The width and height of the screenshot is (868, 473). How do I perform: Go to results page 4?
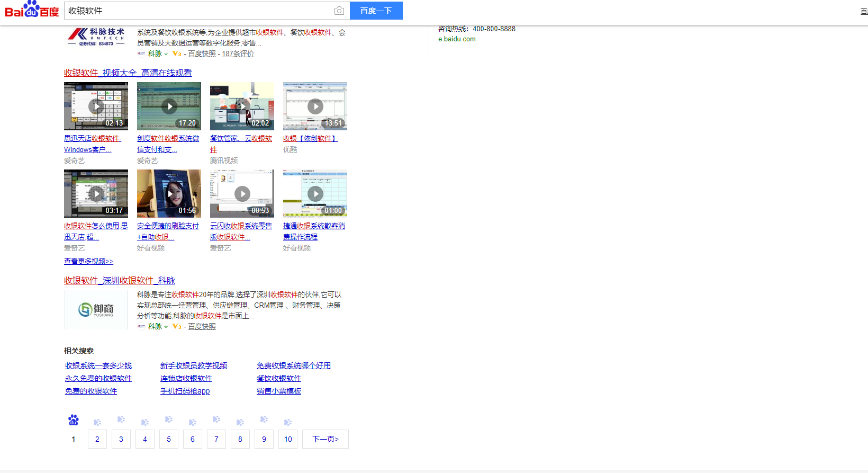145,439
